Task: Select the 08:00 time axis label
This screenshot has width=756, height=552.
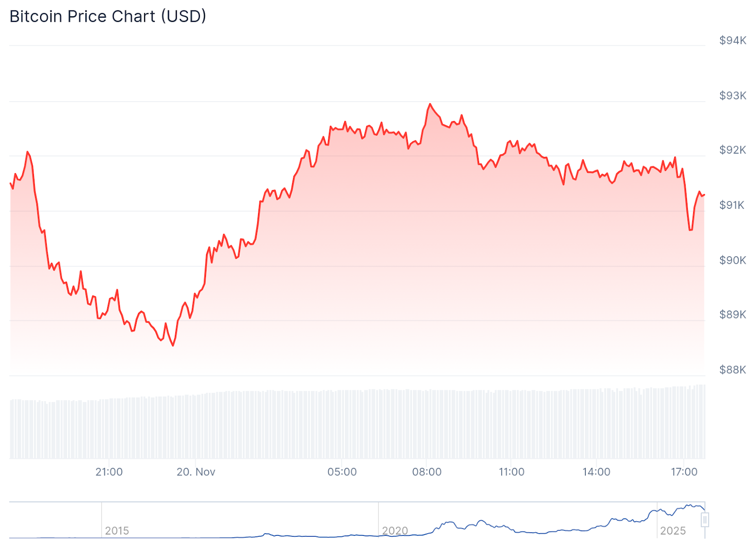Action: pyautogui.click(x=427, y=472)
